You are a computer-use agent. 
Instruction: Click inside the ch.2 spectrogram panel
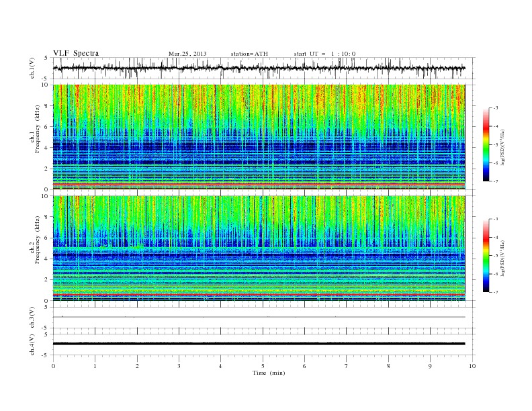259,248
